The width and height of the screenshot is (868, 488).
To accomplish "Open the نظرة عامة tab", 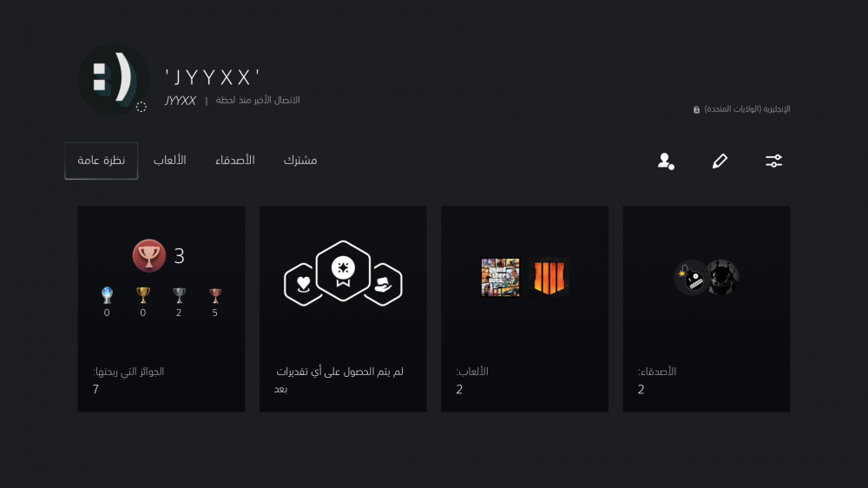I will (102, 161).
